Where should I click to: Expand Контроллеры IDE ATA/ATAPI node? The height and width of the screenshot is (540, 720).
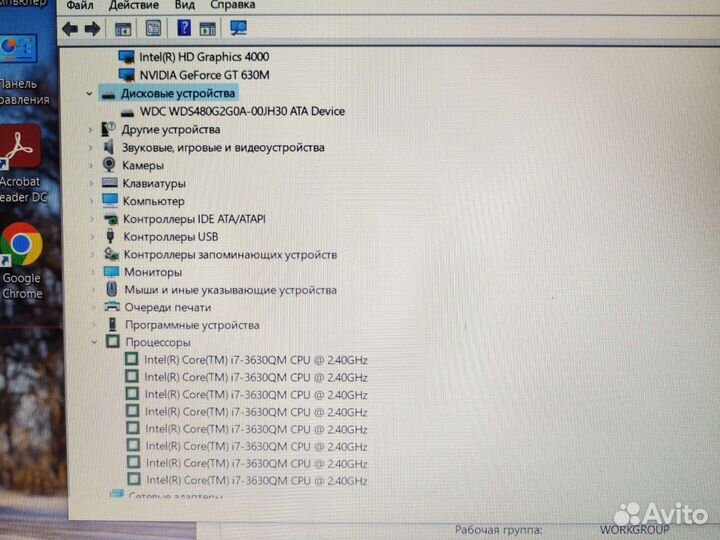92,219
